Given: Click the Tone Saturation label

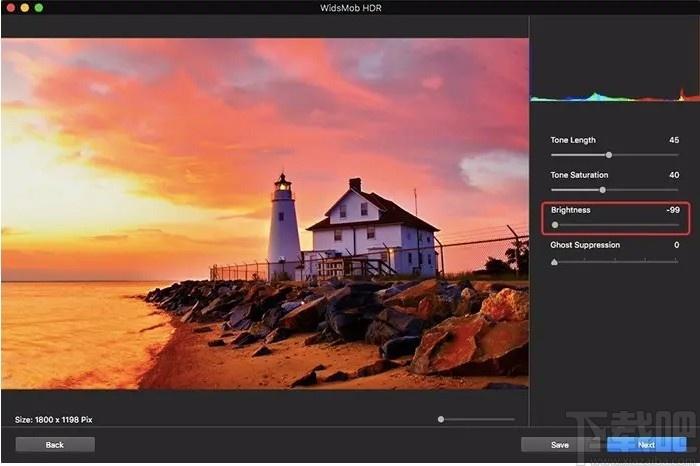Looking at the screenshot, I should click(579, 175).
